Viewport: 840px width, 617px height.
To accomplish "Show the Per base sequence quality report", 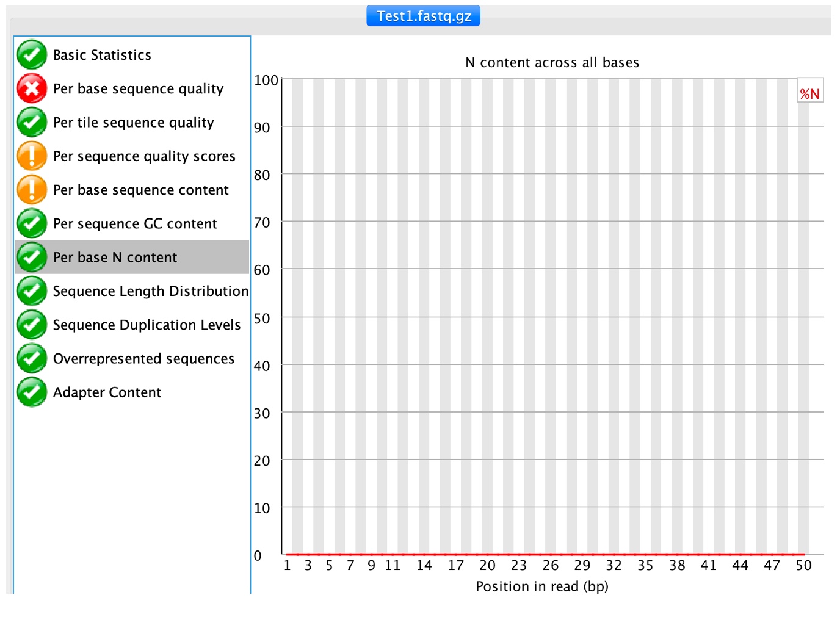I will coord(138,88).
